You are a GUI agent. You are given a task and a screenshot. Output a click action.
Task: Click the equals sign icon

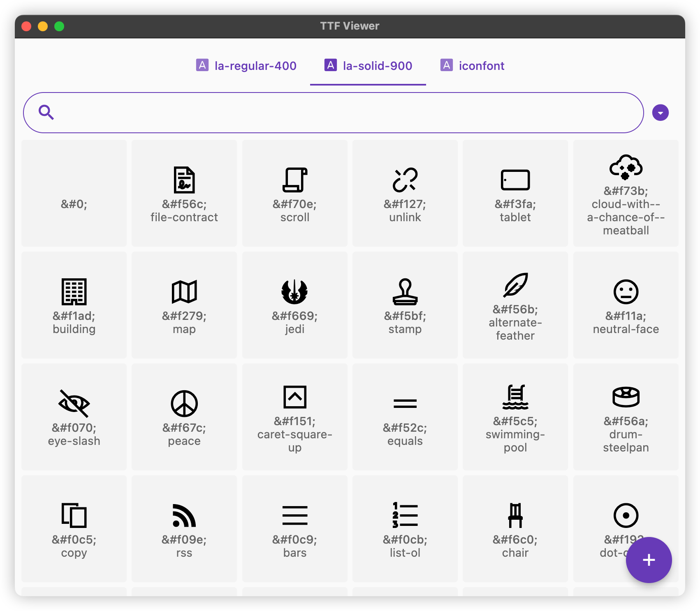(405, 403)
